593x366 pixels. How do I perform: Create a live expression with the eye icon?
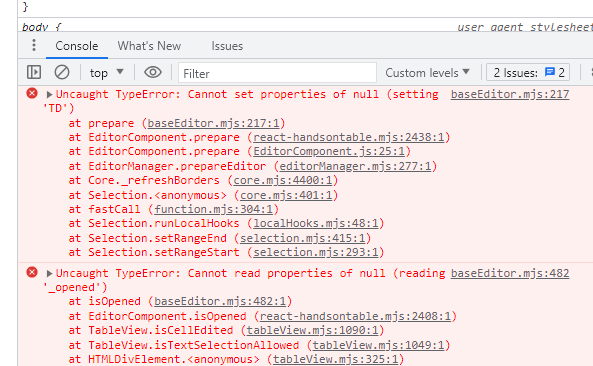coord(153,72)
